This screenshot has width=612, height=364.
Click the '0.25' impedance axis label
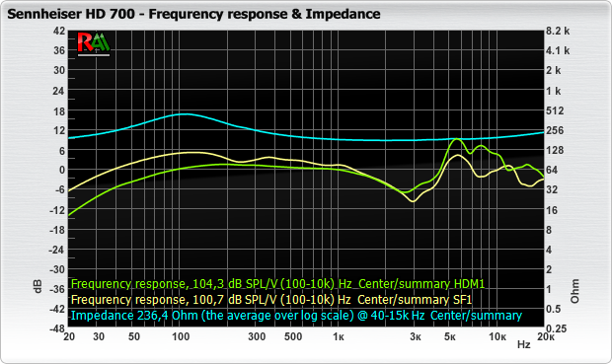(556, 328)
